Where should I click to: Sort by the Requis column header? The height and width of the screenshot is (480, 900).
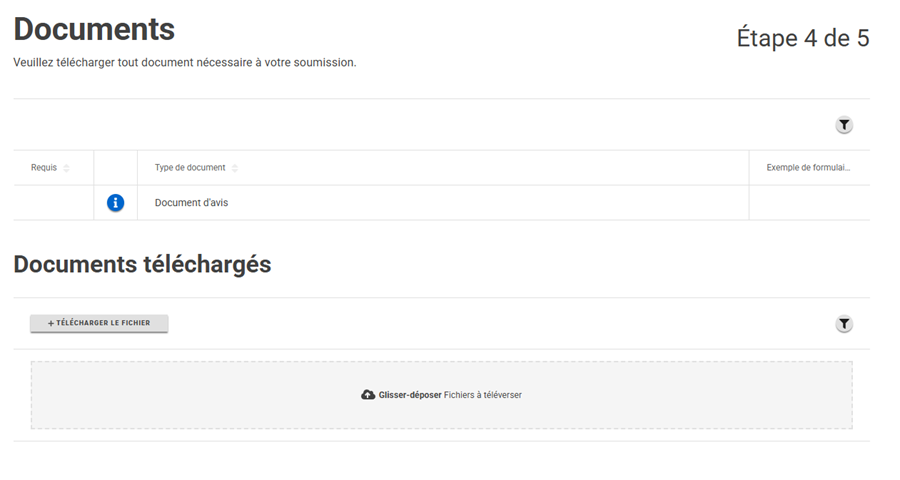tap(44, 168)
